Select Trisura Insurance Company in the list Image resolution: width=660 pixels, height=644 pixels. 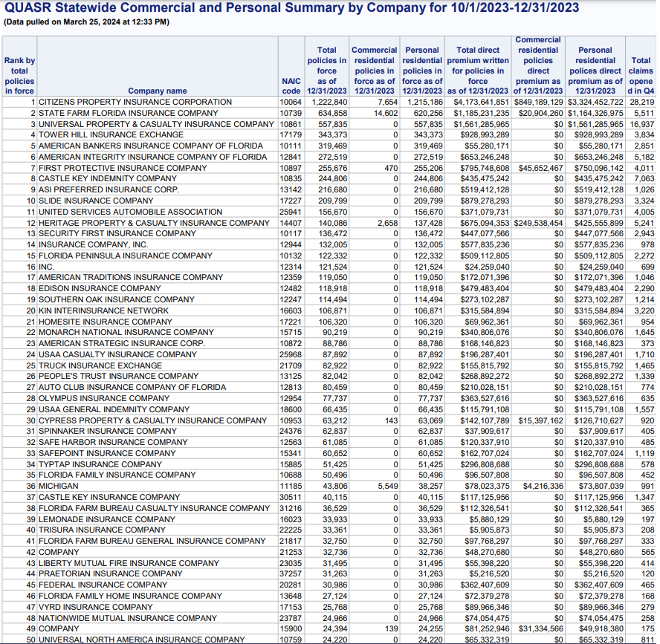tap(102, 530)
